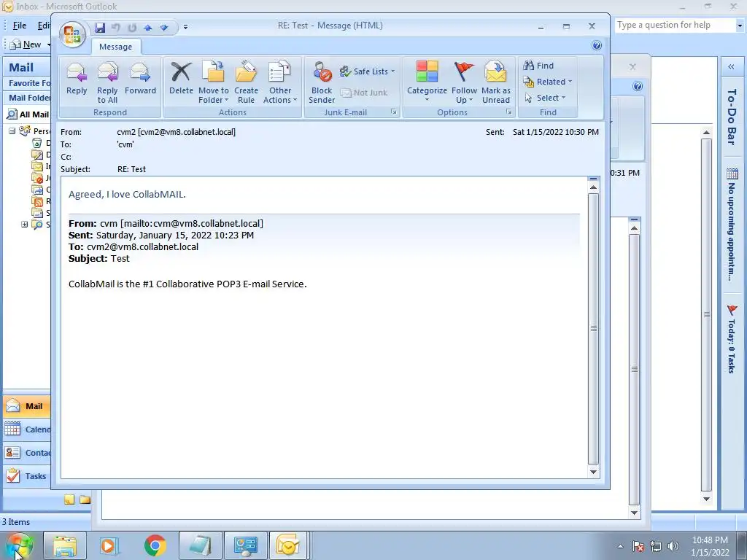Image resolution: width=747 pixels, height=560 pixels.
Task: Click the Notes icon at navigation bottom
Action: coord(69,499)
